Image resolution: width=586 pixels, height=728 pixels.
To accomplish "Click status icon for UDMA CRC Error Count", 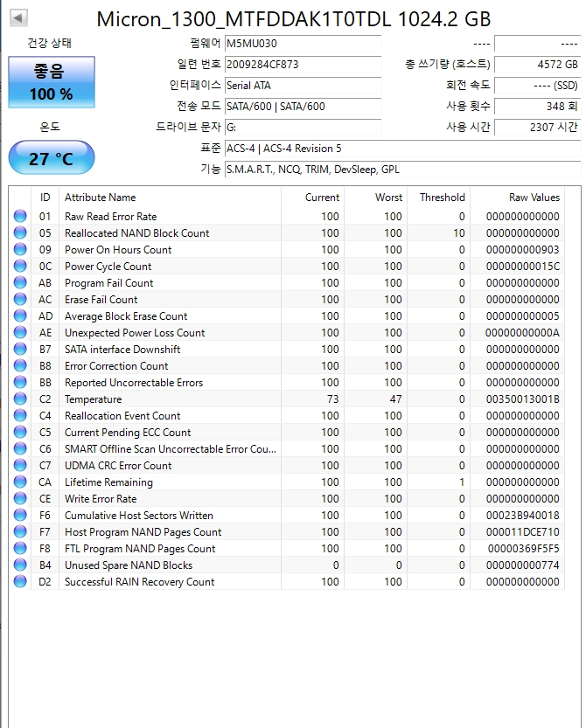I will coord(20,465).
